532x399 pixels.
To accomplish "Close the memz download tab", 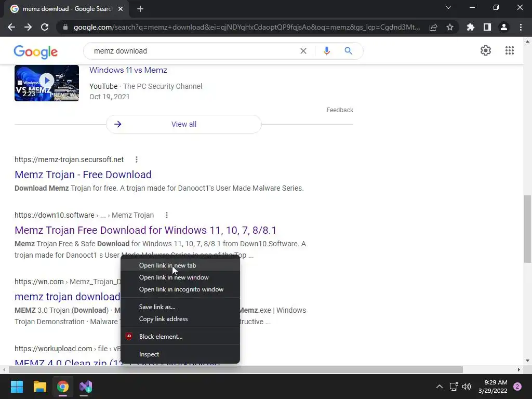I will 121,9.
